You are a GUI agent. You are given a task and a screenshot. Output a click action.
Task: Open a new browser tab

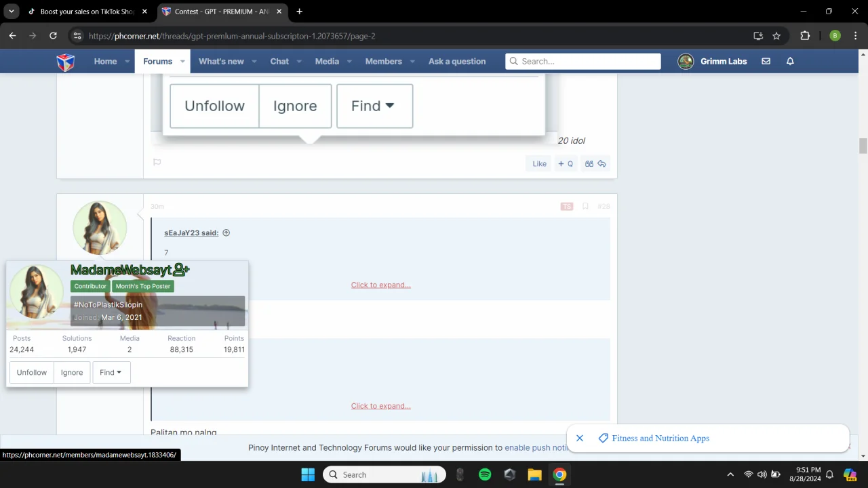click(299, 12)
